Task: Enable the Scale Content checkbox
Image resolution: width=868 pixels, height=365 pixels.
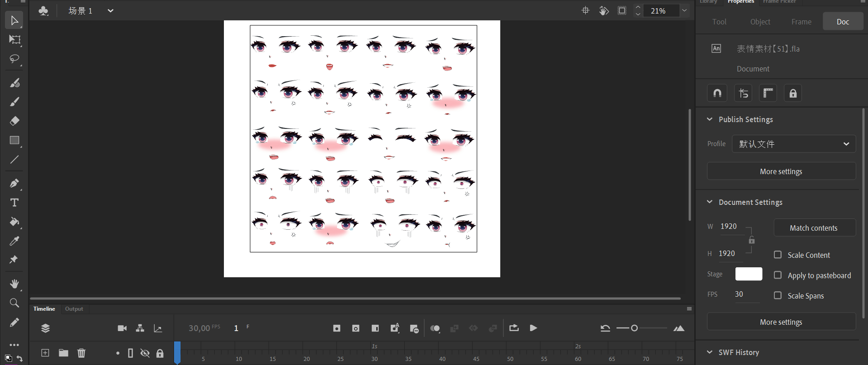Action: (x=778, y=255)
